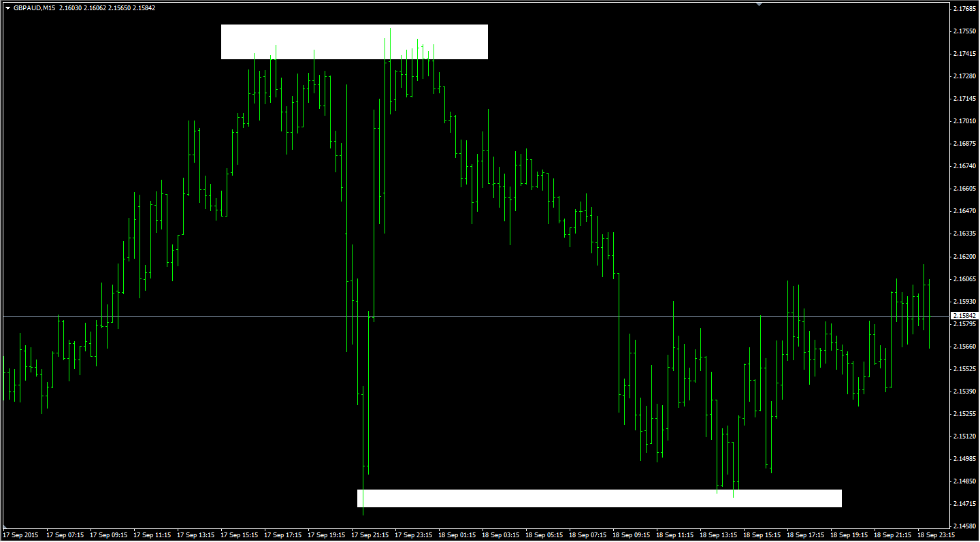Viewport: 980px width, 542px height.
Task: Click the 18 Sep 15:15 time label
Action: click(x=762, y=535)
